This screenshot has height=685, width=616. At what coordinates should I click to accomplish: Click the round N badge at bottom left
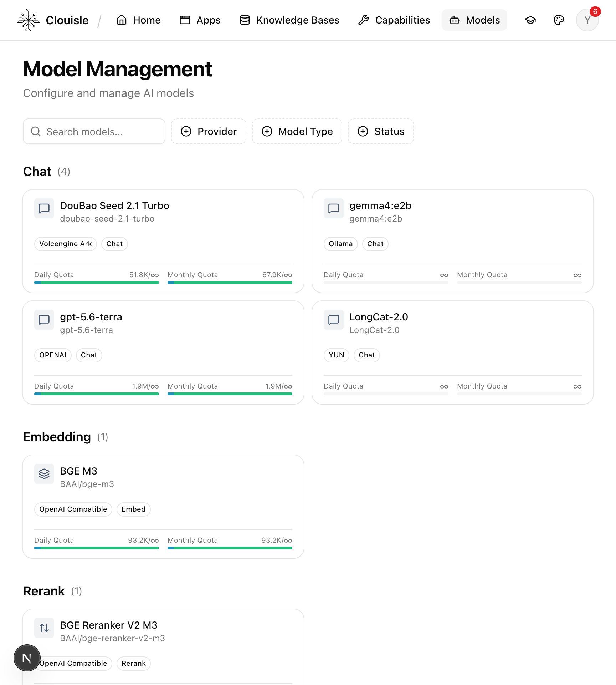point(27,658)
